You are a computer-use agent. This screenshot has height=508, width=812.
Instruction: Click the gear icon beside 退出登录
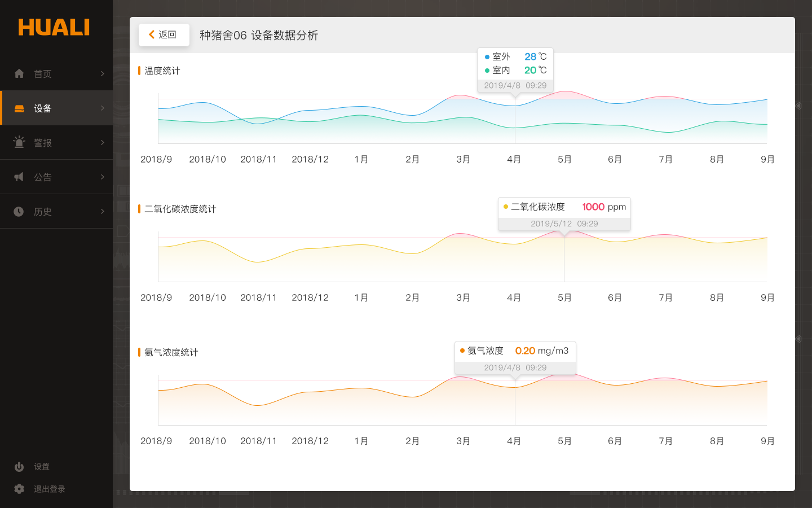[19, 489]
